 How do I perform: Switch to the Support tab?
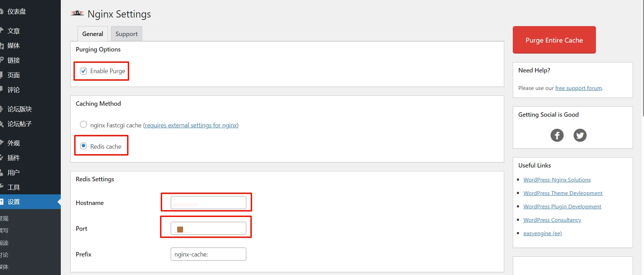(126, 34)
